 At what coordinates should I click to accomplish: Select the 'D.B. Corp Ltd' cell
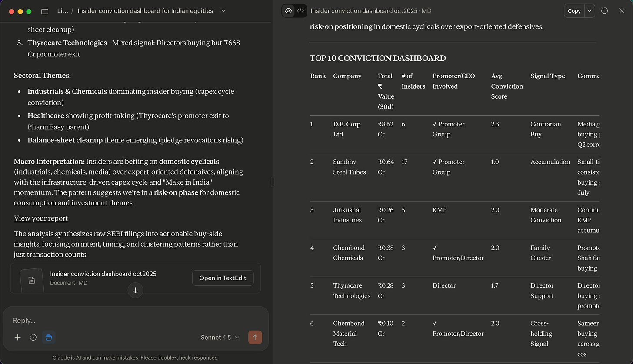tap(347, 129)
